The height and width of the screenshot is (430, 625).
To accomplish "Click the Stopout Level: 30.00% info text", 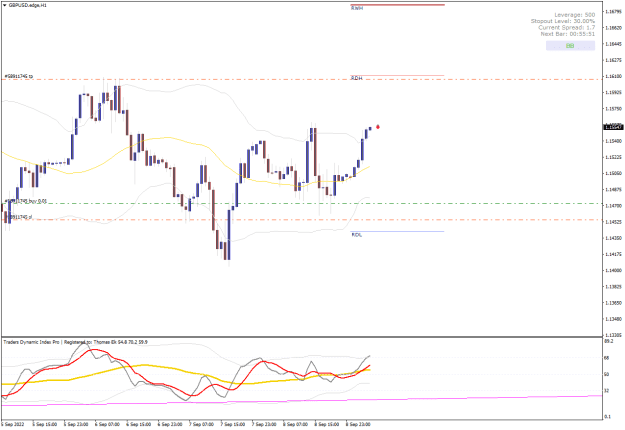I will click(563, 21).
